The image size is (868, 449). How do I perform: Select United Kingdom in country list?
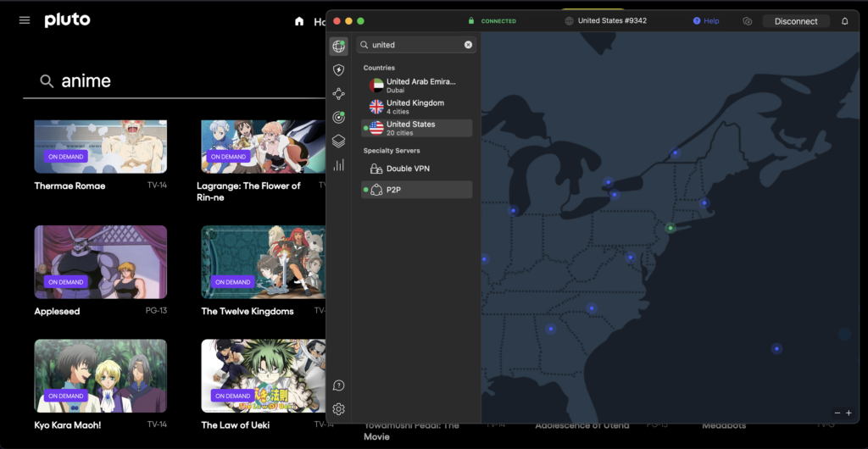417,107
